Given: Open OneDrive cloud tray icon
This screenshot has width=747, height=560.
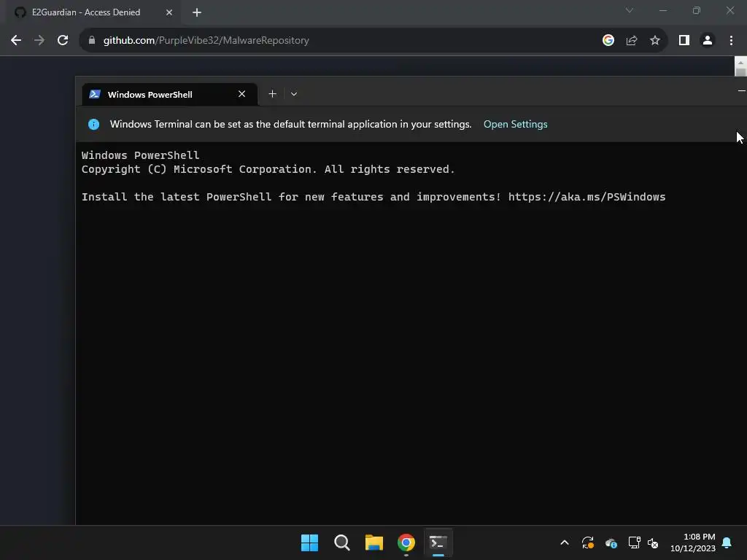Looking at the screenshot, I should click(611, 542).
